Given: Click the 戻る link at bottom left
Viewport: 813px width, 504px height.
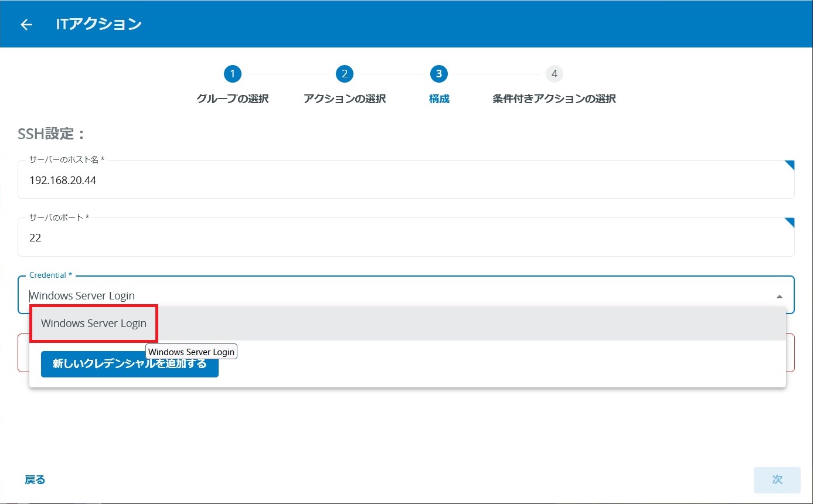Looking at the screenshot, I should pos(35,480).
